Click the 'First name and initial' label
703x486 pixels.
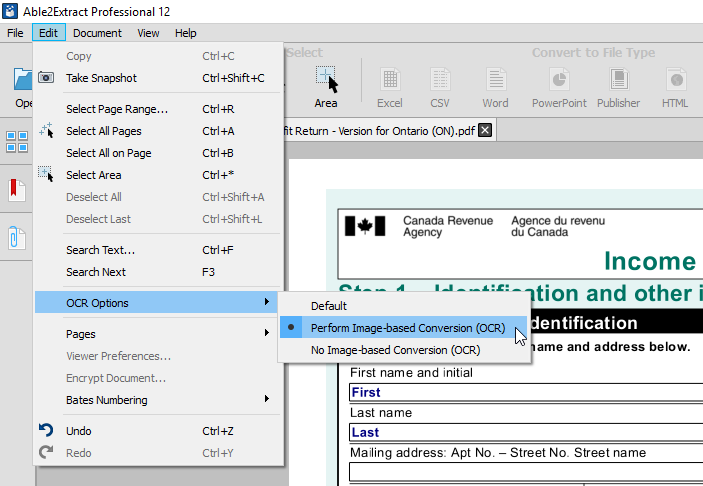click(x=411, y=373)
